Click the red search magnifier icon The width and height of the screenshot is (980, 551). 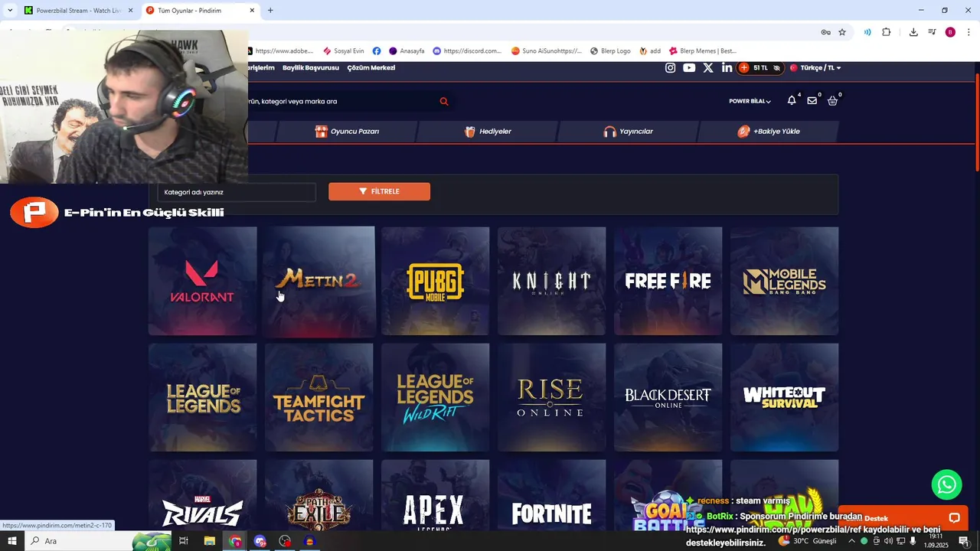[444, 101]
